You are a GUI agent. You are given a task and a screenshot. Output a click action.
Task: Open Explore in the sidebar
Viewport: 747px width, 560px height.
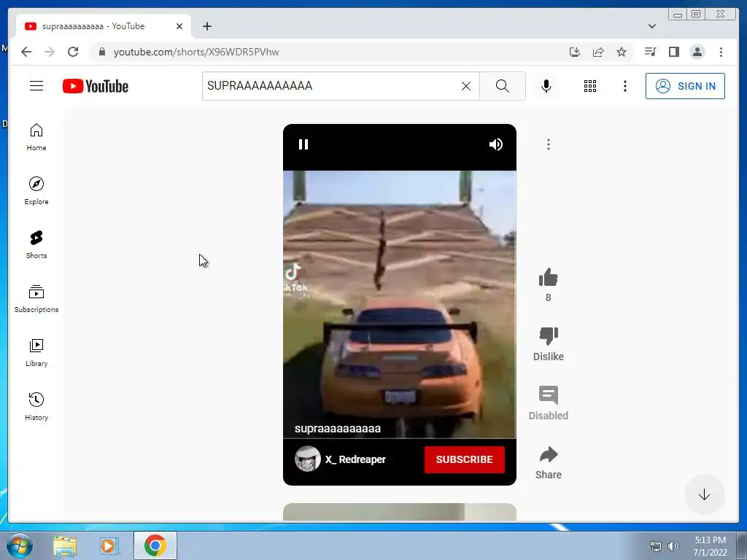(36, 191)
